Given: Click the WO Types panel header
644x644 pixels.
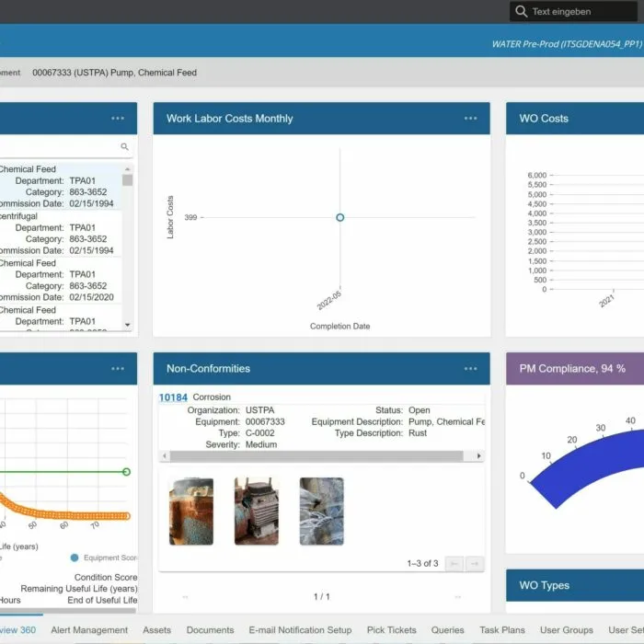Looking at the screenshot, I should click(575, 585).
